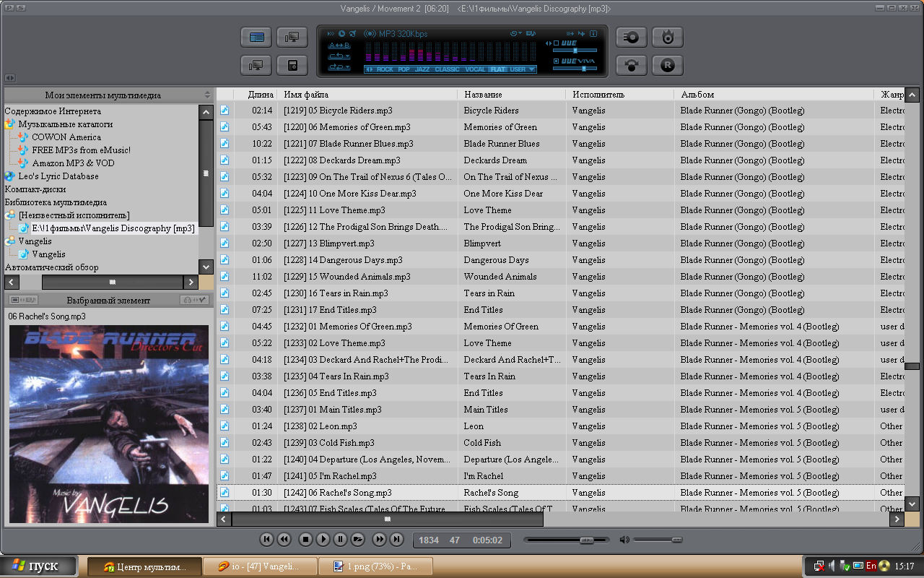Select Автоматический обзор item

(51, 267)
